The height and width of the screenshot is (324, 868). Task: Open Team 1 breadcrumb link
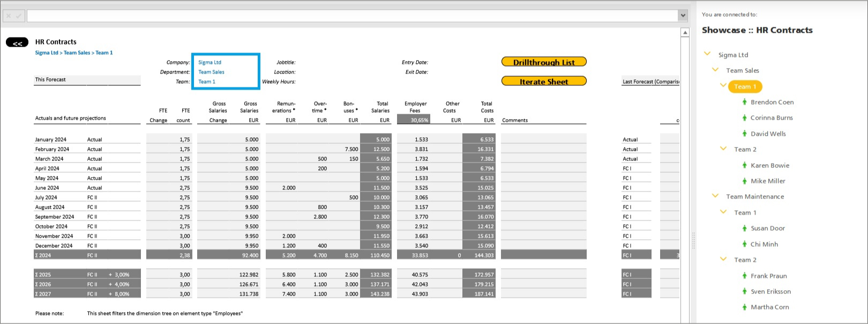click(x=104, y=53)
